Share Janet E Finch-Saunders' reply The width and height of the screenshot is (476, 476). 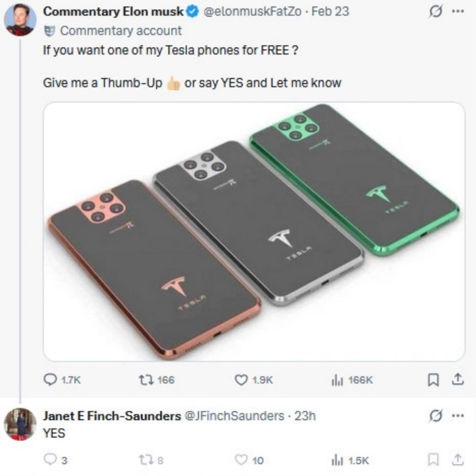[x=458, y=460]
